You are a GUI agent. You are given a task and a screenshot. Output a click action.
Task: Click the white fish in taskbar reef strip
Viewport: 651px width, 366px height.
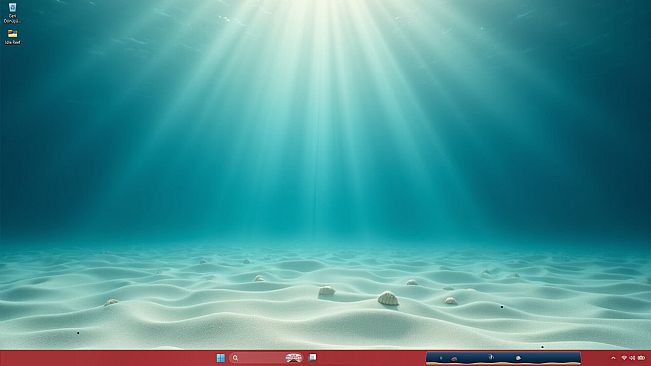[x=518, y=358]
